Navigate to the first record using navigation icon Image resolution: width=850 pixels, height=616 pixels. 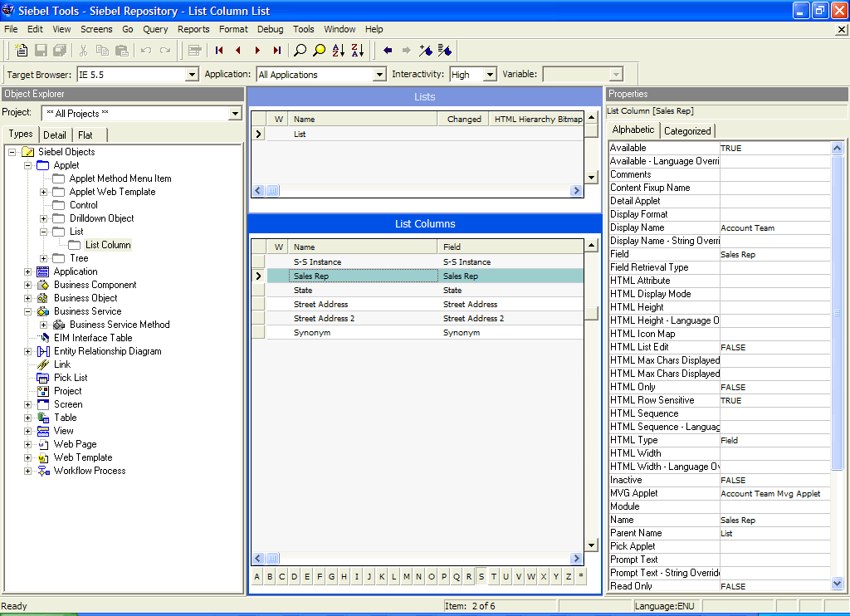pyautogui.click(x=218, y=50)
